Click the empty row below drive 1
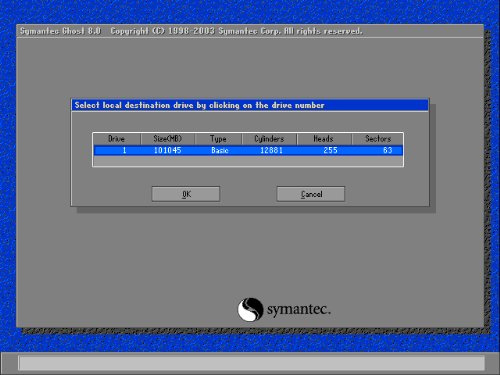The width and height of the screenshot is (500, 375). pos(248,161)
